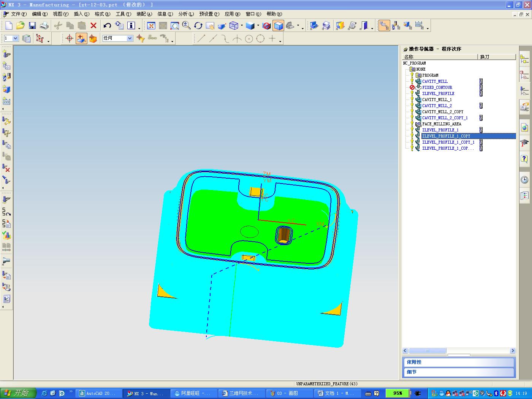Click the 换刀 column header
Viewport: 532px width, 399px height.
[497, 57]
